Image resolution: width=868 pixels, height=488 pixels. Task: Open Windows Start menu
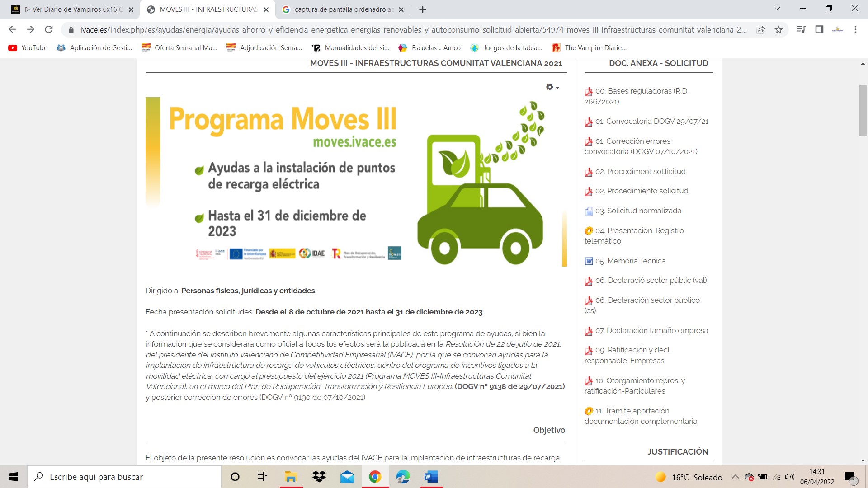[x=14, y=477]
